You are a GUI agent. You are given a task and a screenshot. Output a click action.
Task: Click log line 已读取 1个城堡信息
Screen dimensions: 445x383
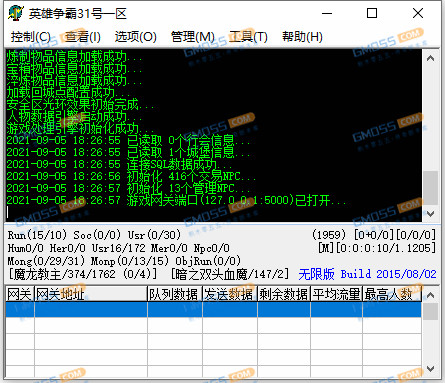(128, 152)
